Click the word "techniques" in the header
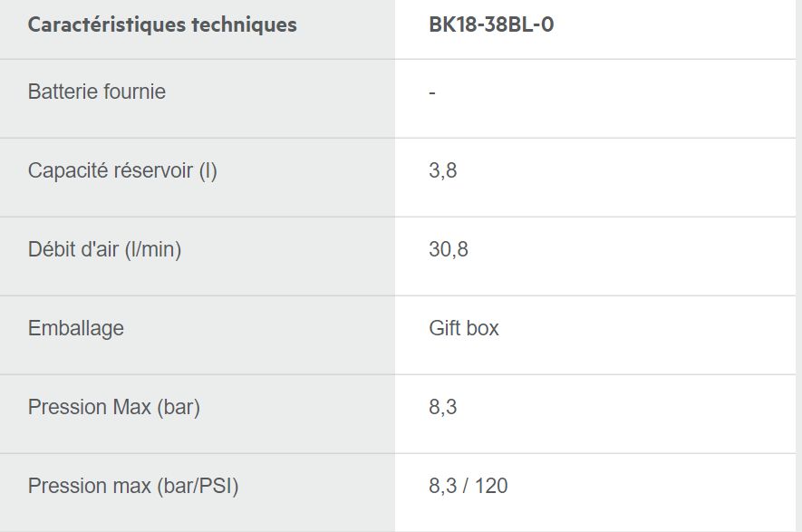This screenshot has height=532, width=802. 244,24
